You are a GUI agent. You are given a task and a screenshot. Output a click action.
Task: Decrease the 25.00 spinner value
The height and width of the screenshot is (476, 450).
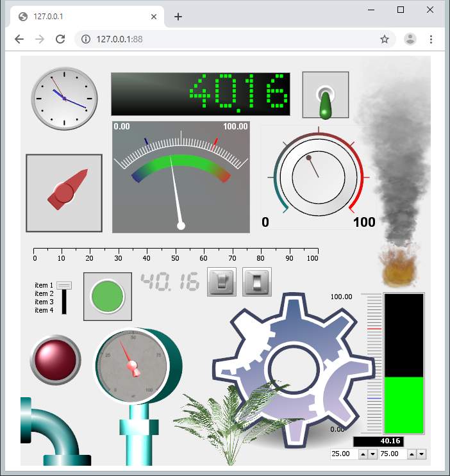pyautogui.click(x=372, y=454)
